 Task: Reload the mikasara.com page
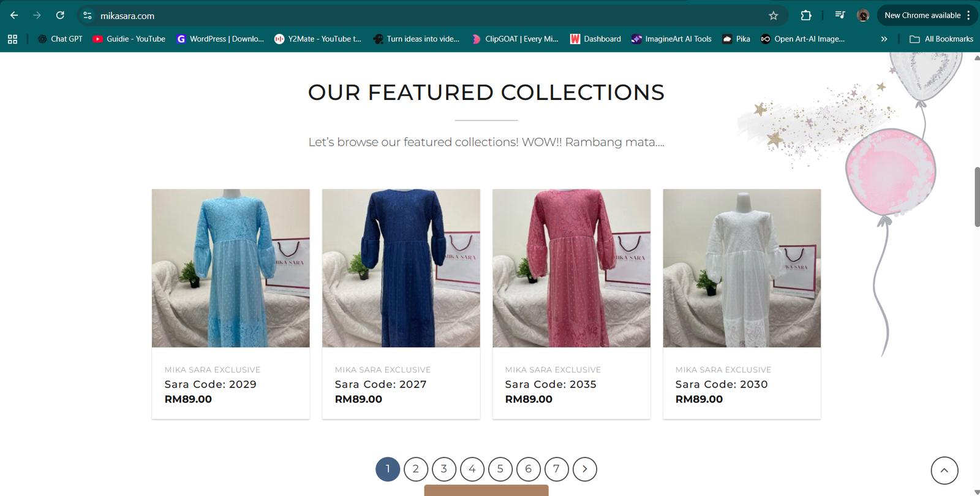[x=60, y=15]
